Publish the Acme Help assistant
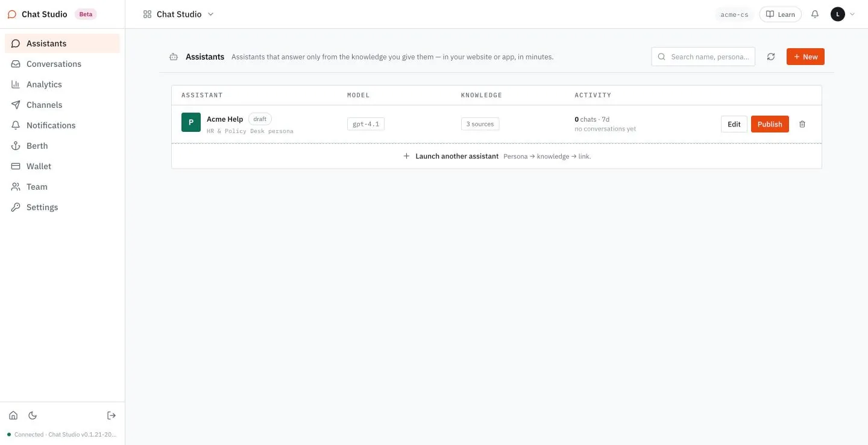Viewport: 868px width, 445px height. click(770, 124)
